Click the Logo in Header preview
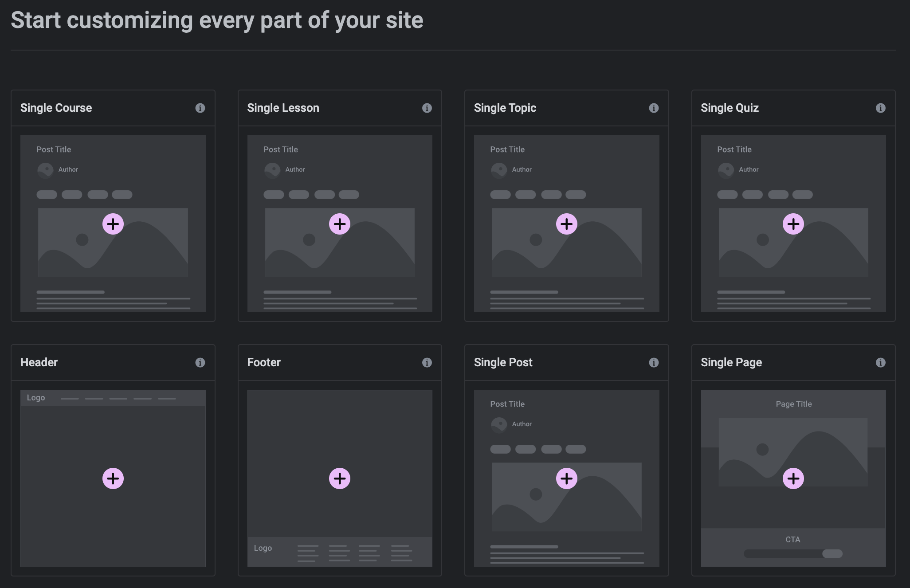 [x=36, y=398]
